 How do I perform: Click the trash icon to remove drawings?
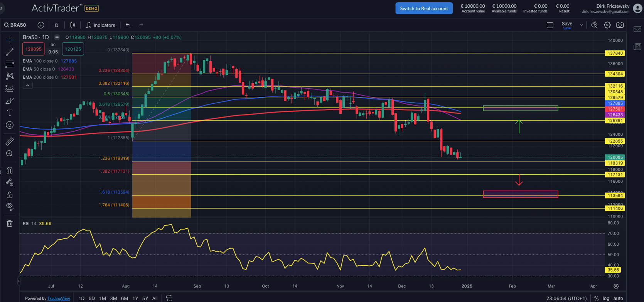10,223
